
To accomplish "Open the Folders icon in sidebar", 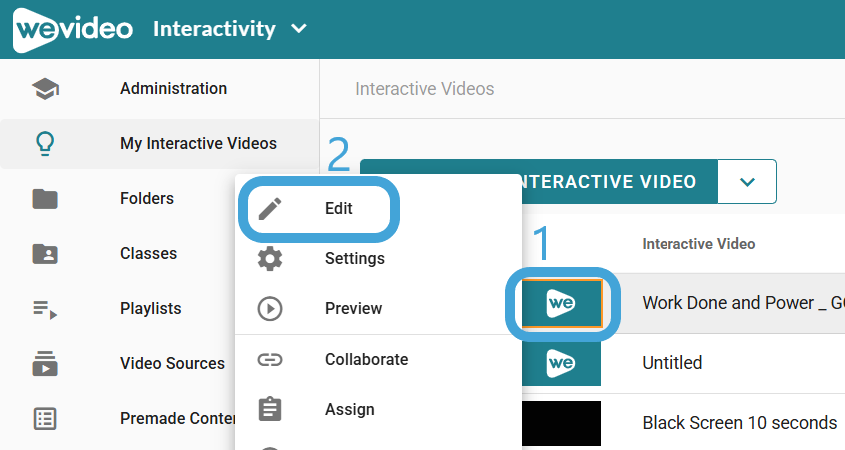I will click(45, 199).
